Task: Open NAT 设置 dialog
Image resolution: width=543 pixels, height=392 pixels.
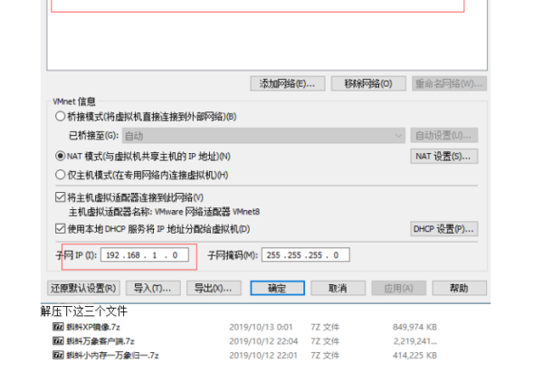Action: 443,157
